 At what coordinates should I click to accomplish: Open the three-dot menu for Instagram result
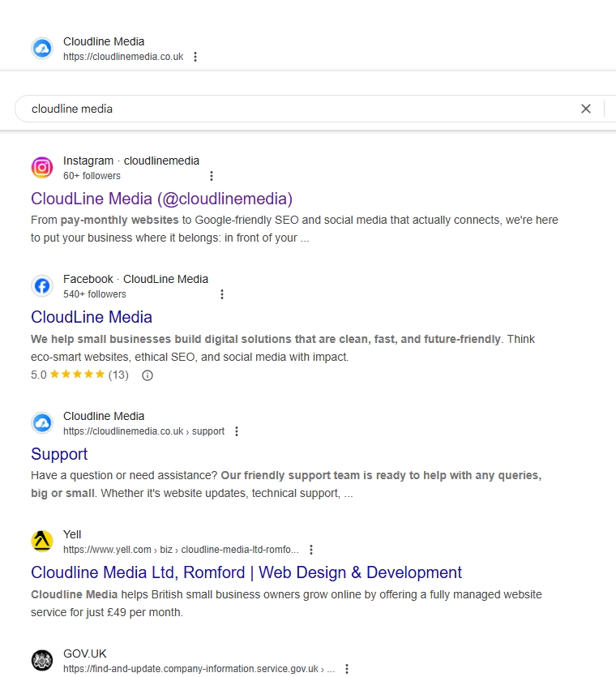coord(211,176)
